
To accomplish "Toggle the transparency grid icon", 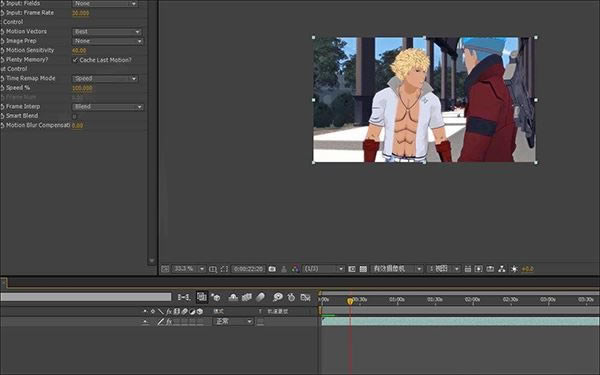I will coord(363,269).
